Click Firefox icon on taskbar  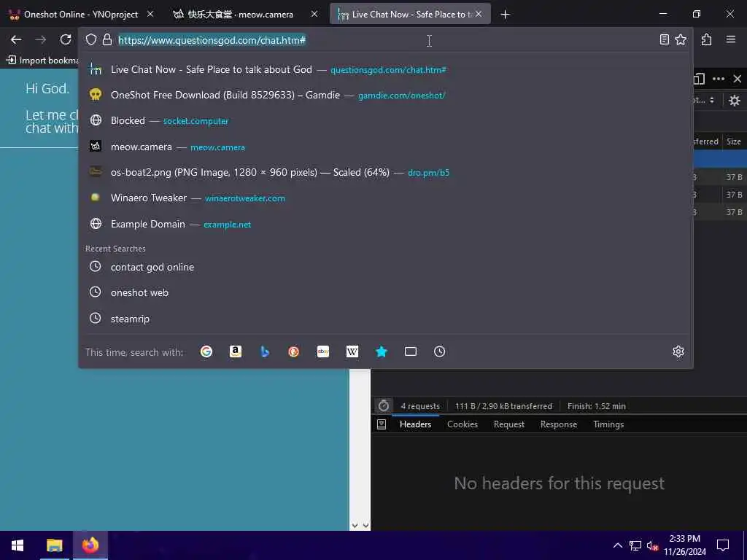click(x=90, y=545)
